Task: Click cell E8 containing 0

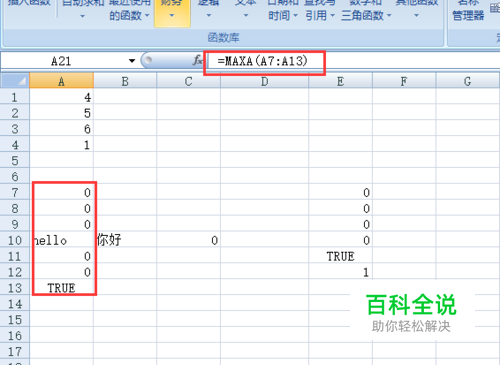Action: 340,208
